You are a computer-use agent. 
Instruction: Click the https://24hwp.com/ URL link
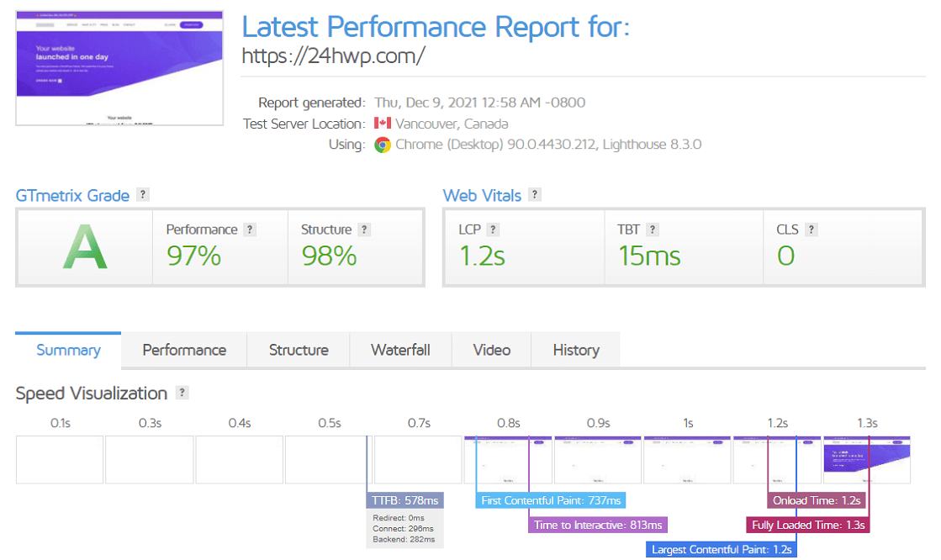click(x=333, y=56)
